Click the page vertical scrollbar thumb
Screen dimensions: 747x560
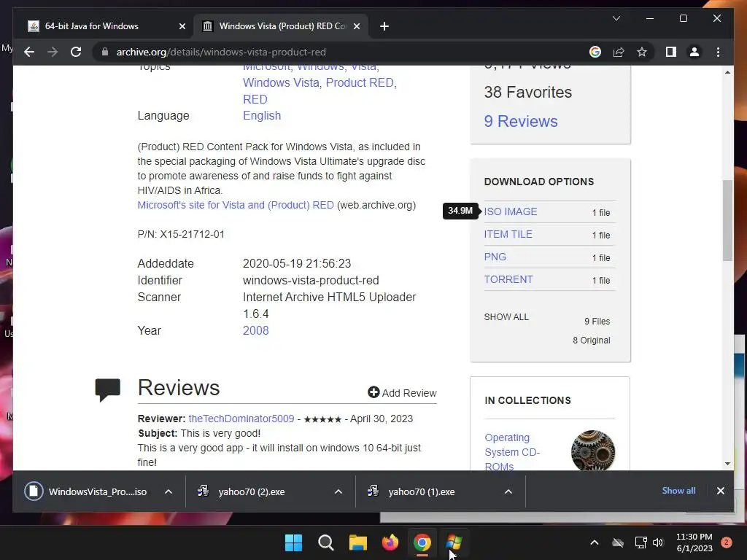point(727,220)
